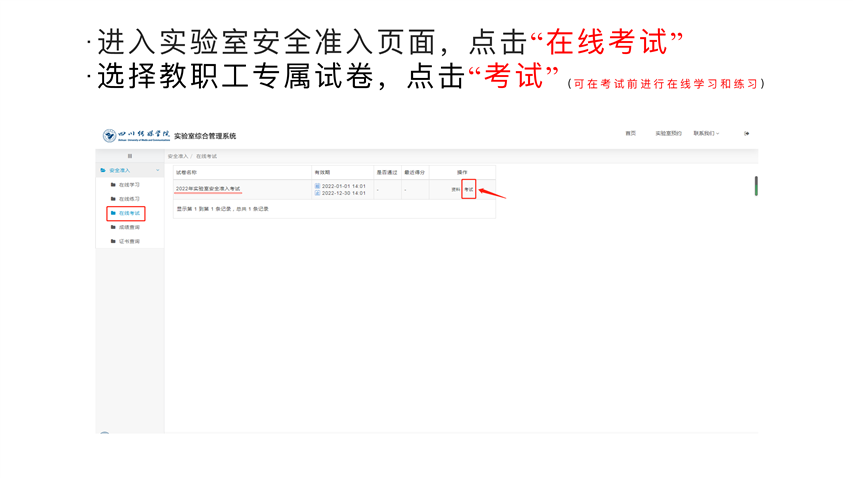Open the 2022年实验室安全准入考试 exam entry

[208, 189]
